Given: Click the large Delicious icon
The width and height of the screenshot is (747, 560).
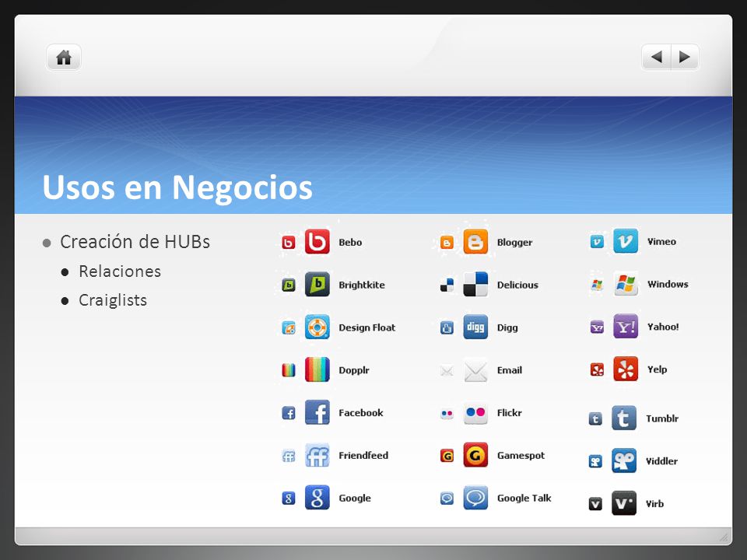Looking at the screenshot, I should point(475,285).
